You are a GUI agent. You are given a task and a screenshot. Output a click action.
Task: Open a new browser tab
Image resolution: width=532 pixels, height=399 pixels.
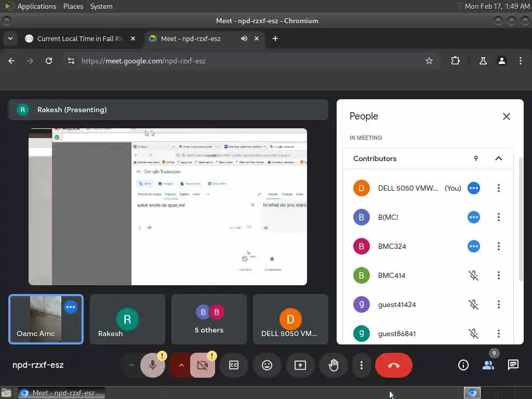pyautogui.click(x=275, y=38)
